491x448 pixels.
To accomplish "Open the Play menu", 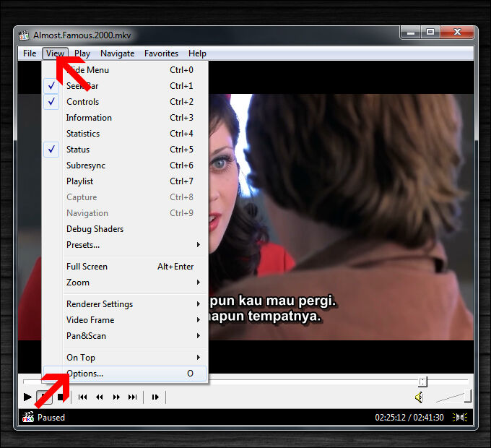I will [82, 53].
